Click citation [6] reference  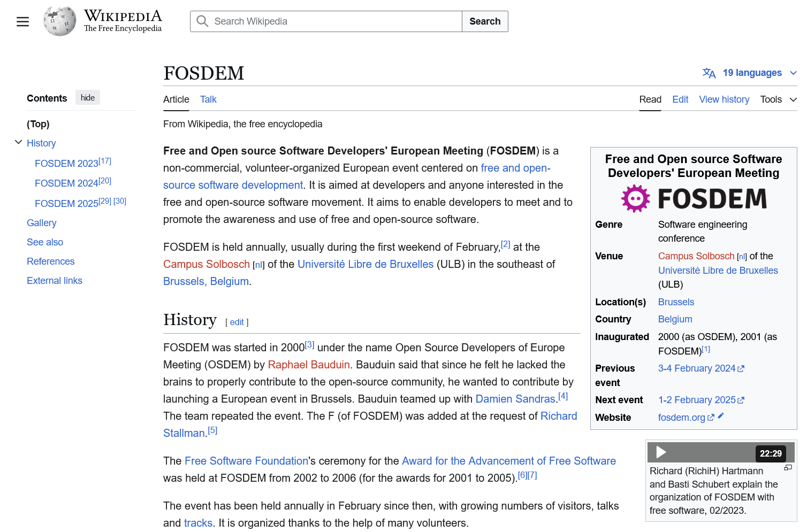[x=523, y=475]
